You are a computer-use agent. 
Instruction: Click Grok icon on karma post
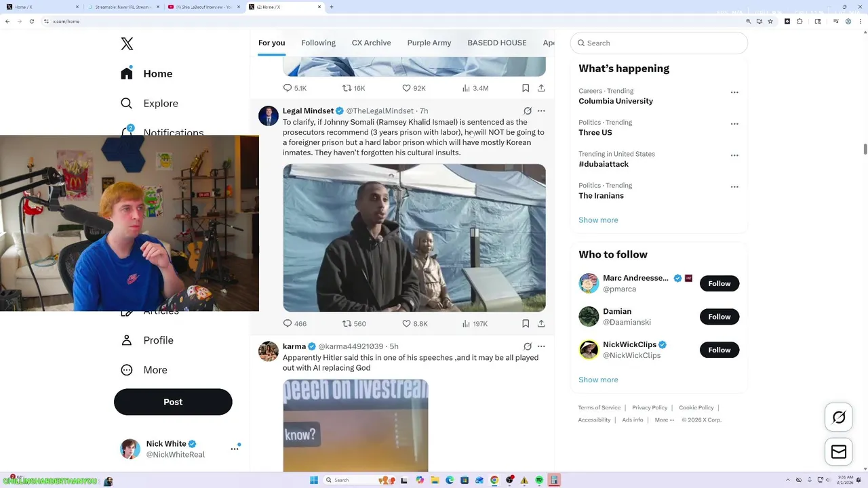[528, 346]
